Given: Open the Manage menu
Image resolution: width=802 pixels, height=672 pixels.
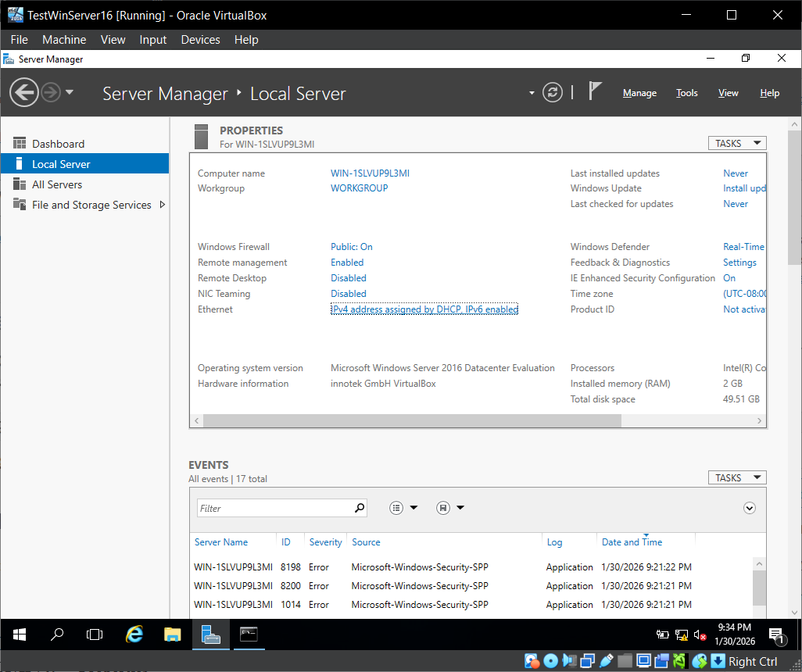Looking at the screenshot, I should point(639,93).
